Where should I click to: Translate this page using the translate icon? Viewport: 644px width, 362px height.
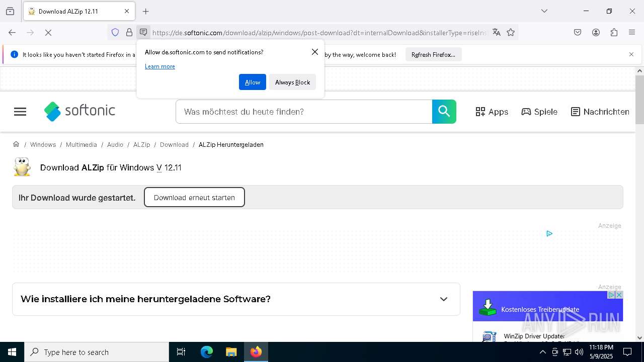click(497, 33)
